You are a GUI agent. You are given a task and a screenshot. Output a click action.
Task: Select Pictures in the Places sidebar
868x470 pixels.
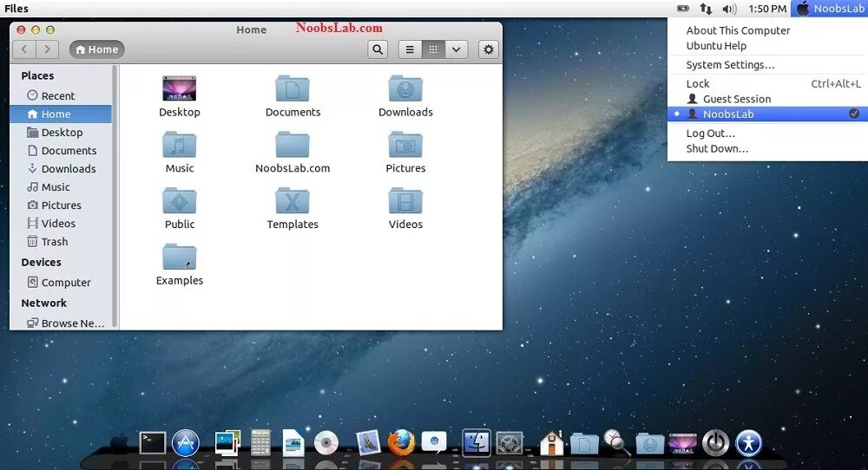click(61, 206)
